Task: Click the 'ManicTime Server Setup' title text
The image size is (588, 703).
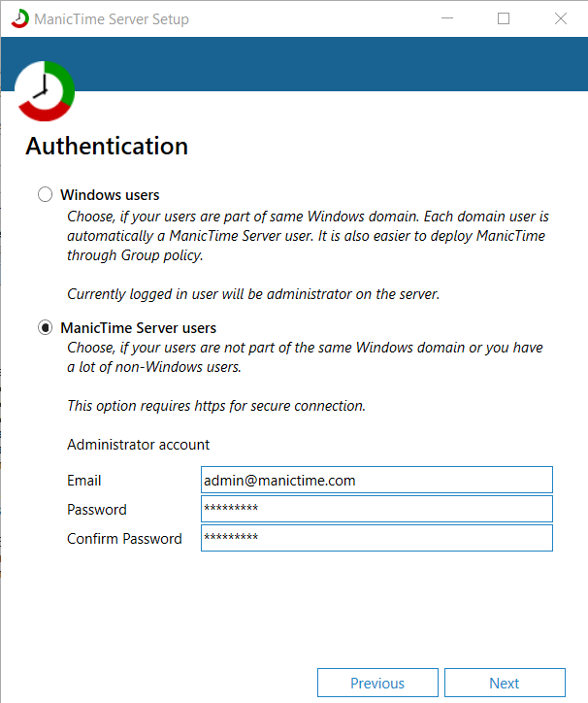Action: 112,19
